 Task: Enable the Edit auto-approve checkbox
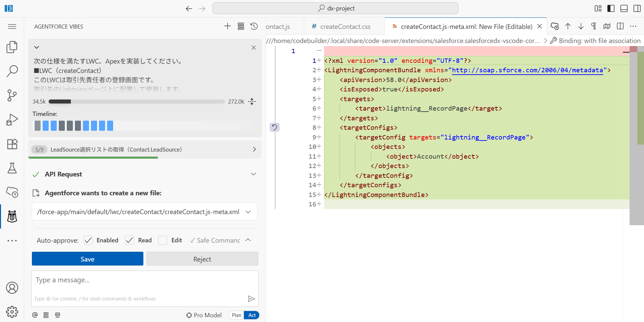point(163,240)
